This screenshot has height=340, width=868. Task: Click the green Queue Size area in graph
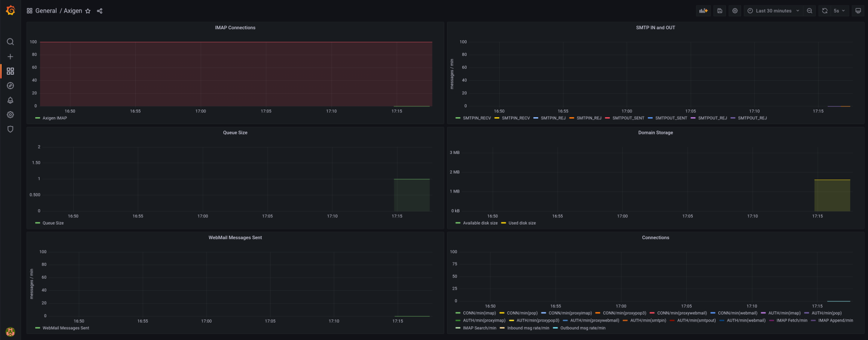click(412, 195)
